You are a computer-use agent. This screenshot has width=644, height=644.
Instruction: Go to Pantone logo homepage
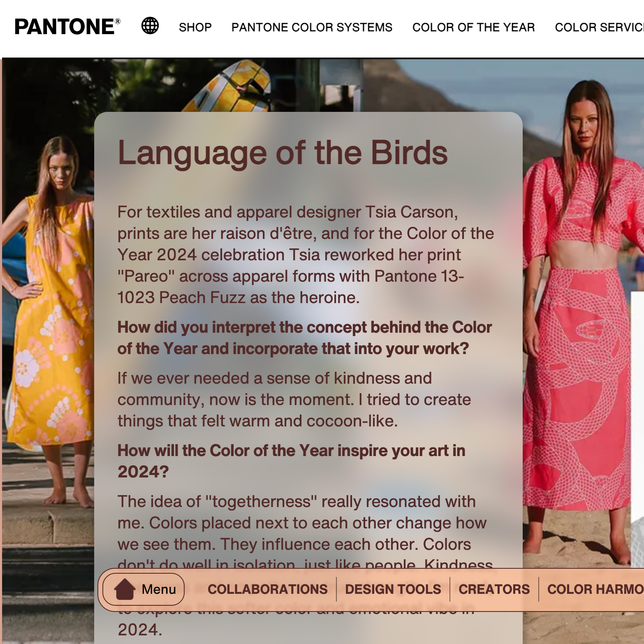point(68,26)
